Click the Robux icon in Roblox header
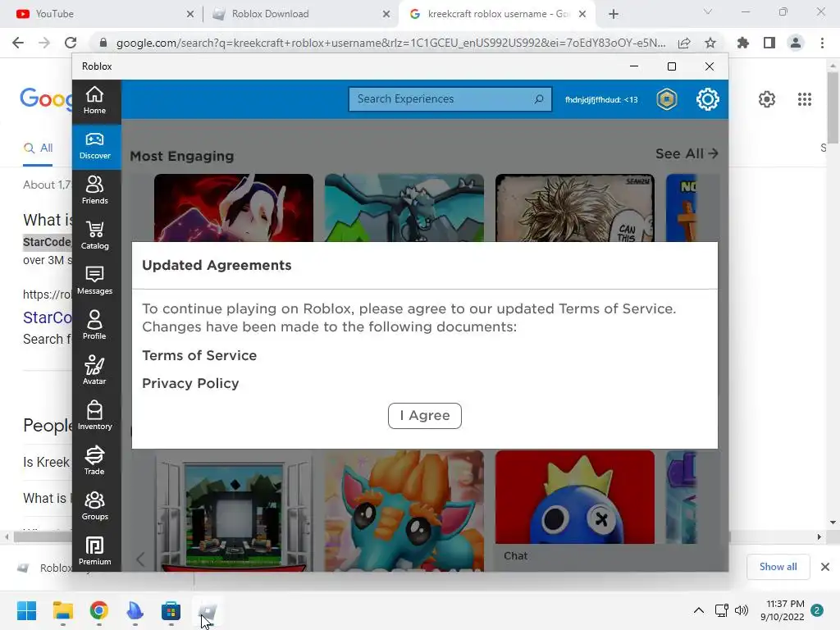 pyautogui.click(x=667, y=99)
